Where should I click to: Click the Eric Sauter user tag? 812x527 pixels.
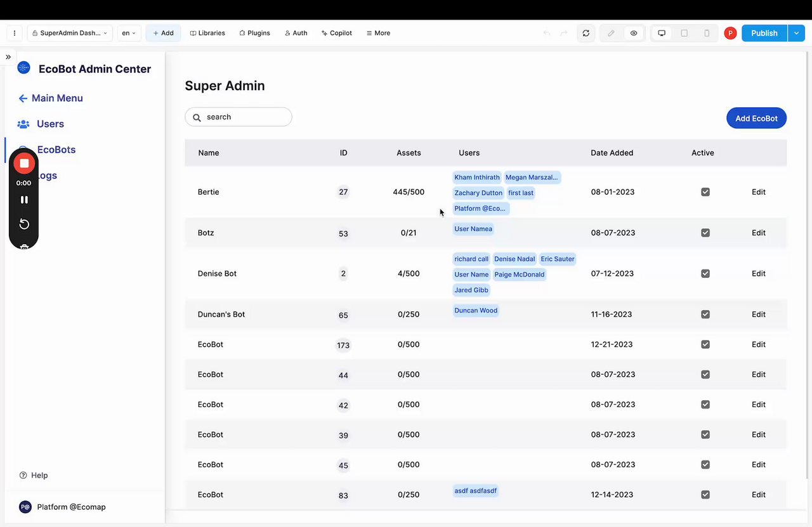[x=558, y=259]
